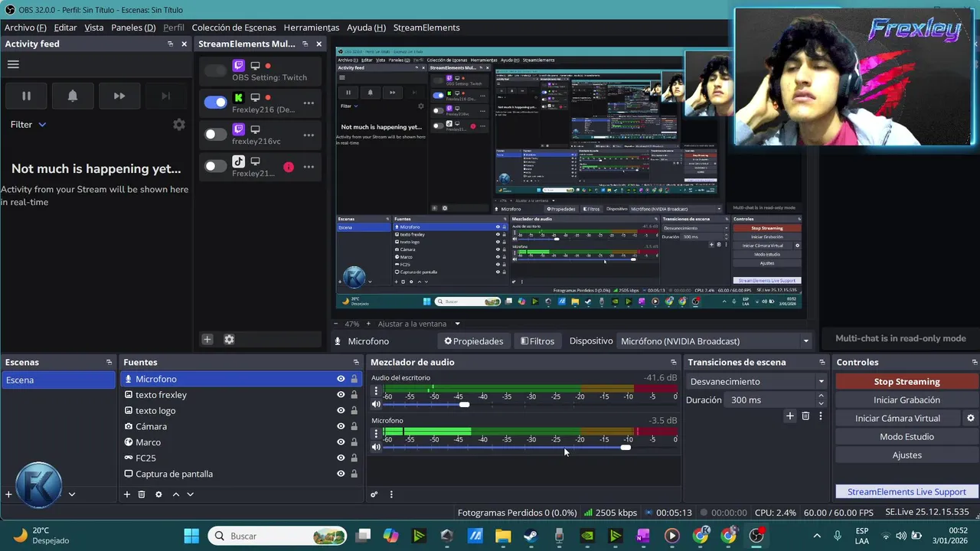Zoom out the preview
The width and height of the screenshot is (980, 551).
(337, 324)
